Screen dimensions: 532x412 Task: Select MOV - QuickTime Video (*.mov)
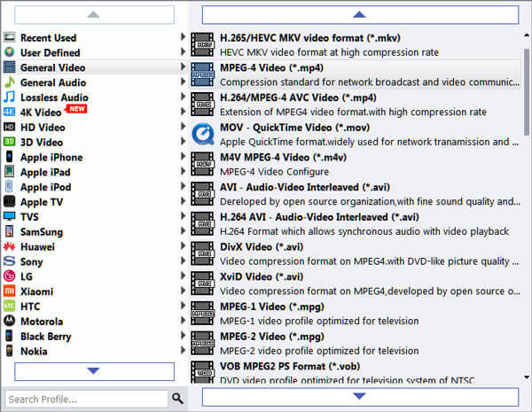tap(355, 135)
